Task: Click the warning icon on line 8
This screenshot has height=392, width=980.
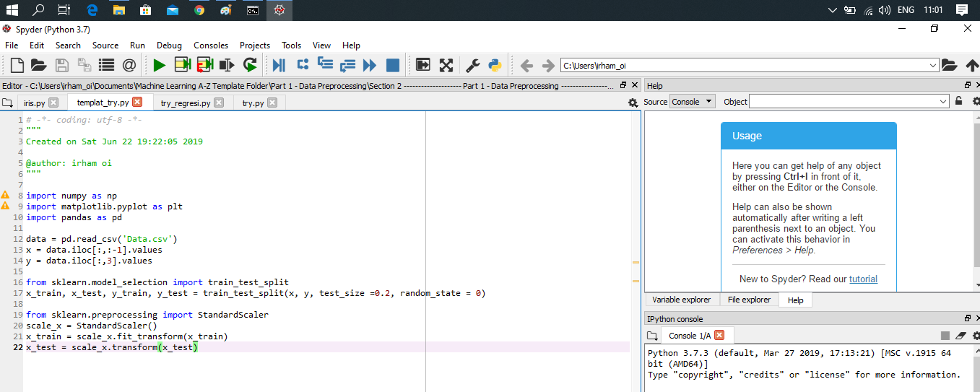Action: 5,195
